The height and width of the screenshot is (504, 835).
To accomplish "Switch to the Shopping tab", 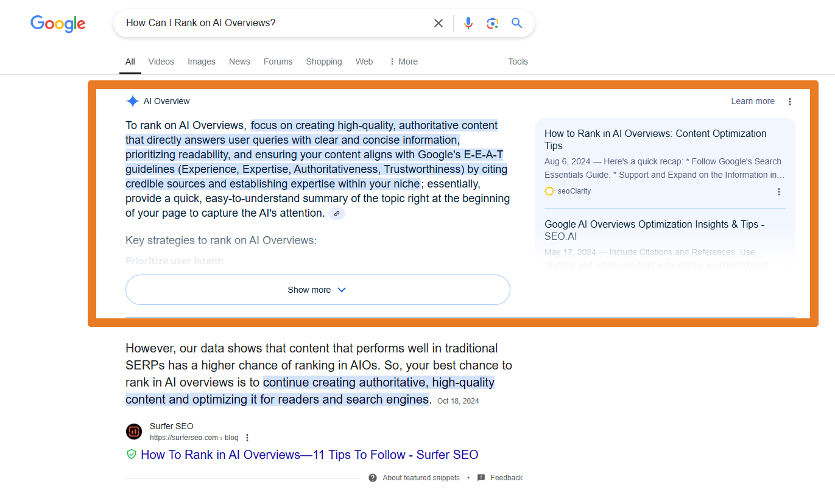I will (324, 61).
